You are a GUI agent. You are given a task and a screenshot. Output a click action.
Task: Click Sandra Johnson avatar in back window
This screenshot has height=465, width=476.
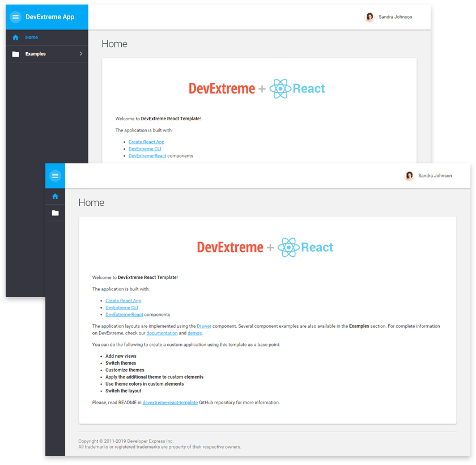pos(369,17)
